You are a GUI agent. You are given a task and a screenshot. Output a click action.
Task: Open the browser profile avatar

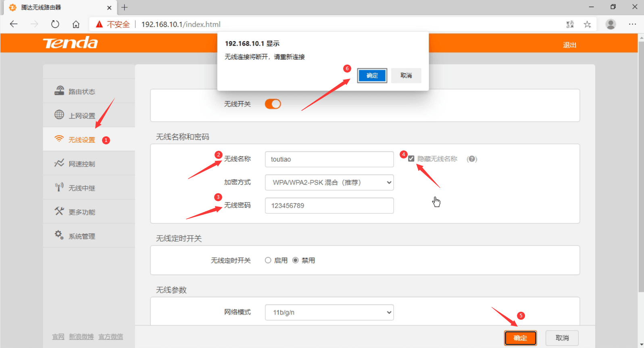click(x=611, y=24)
